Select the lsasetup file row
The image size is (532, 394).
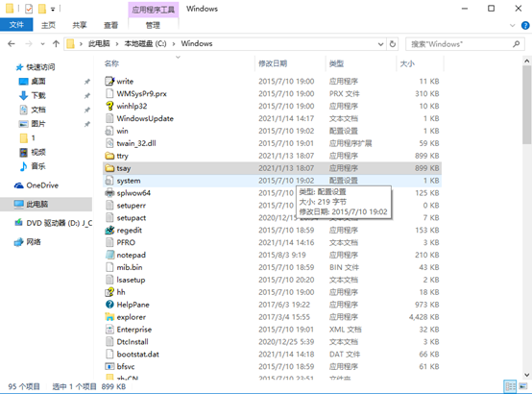click(x=272, y=280)
